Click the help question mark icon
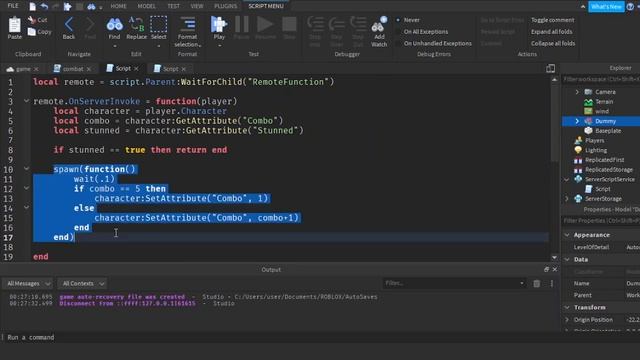 pyautogui.click(x=631, y=7)
